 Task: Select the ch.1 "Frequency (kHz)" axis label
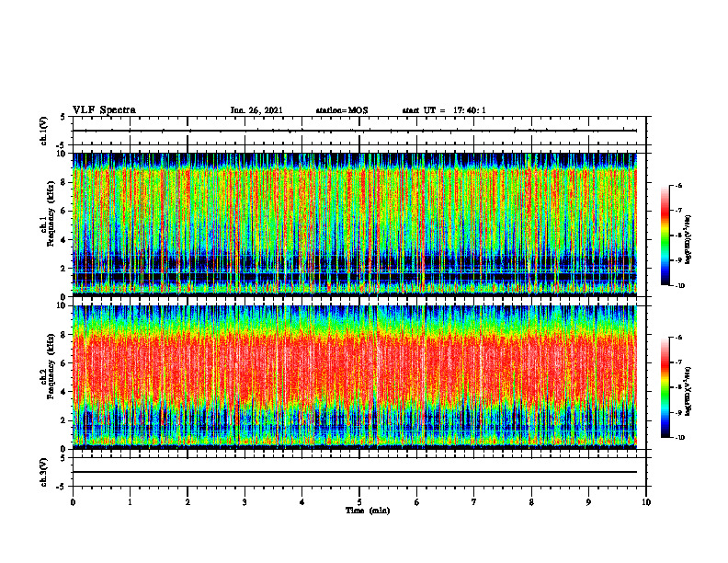click(51, 213)
